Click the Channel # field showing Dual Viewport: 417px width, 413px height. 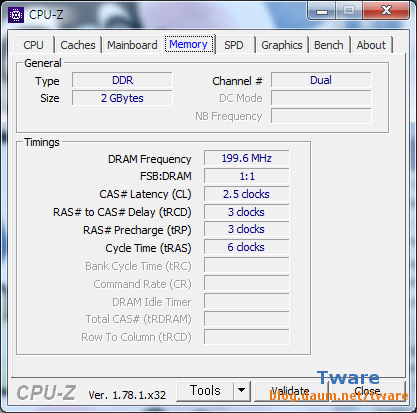click(x=321, y=80)
